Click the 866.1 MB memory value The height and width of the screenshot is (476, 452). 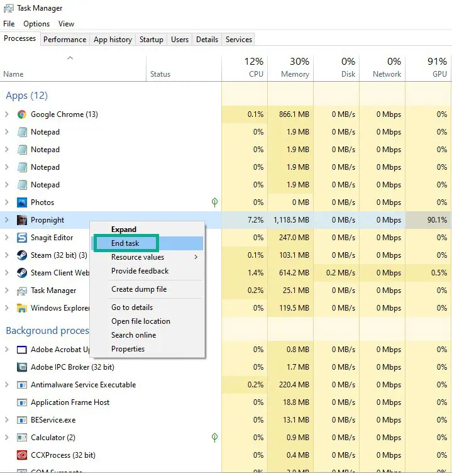[x=294, y=114]
